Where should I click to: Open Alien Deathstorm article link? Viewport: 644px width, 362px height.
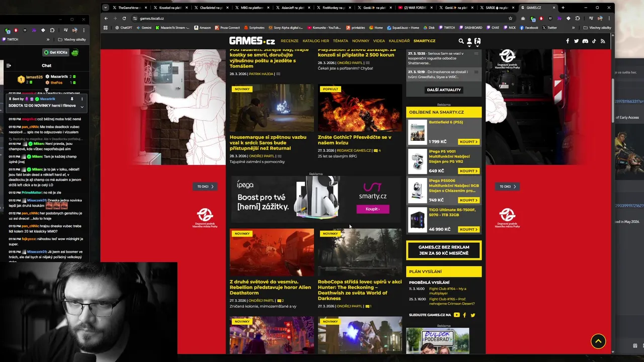271,287
